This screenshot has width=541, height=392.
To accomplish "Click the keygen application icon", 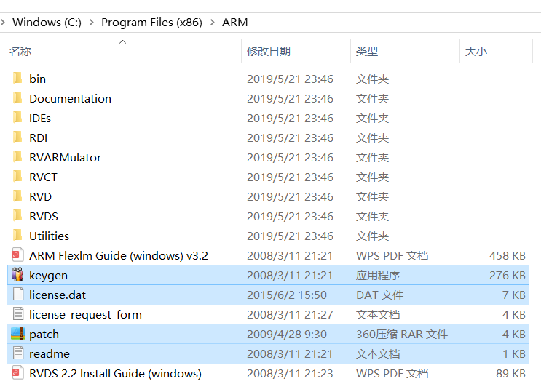I will pyautogui.click(x=18, y=275).
